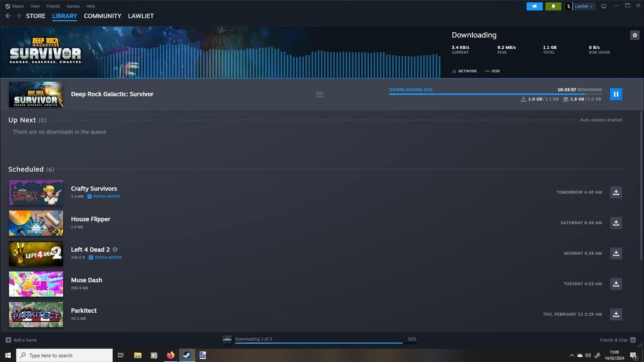The image size is (644, 362).
Task: Open the announcements megaphone icon
Action: [x=535, y=6]
